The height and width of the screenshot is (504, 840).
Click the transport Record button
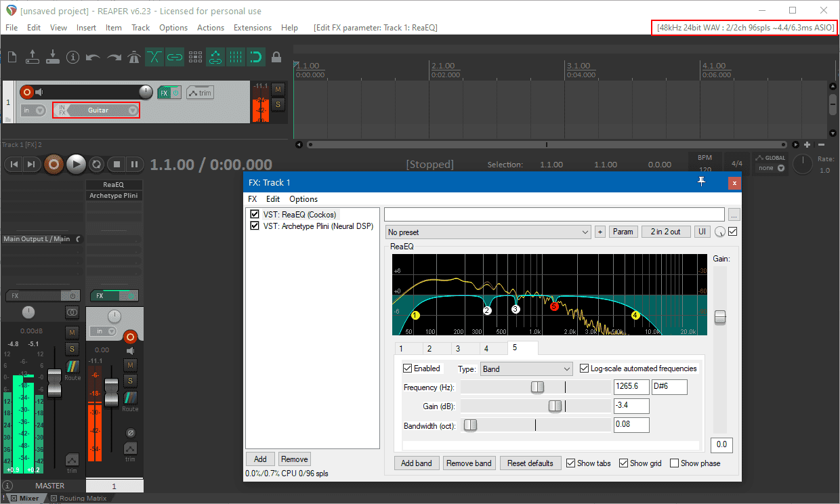tap(54, 164)
